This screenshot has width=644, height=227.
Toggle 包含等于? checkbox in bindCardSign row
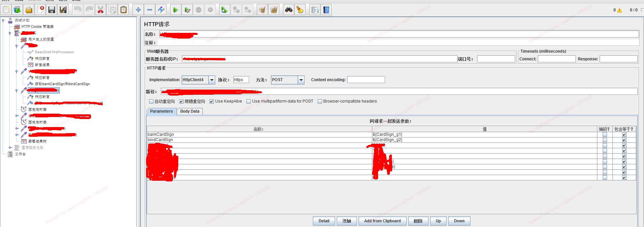pyautogui.click(x=624, y=140)
